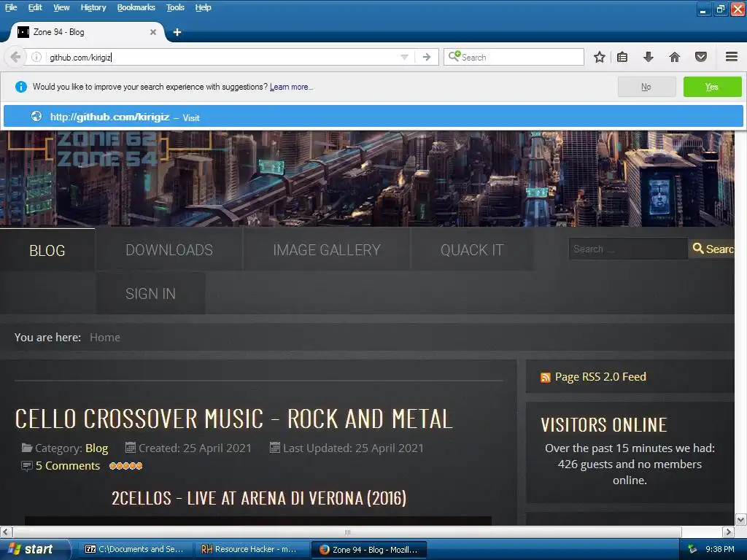Click the system tray network icon
This screenshot has height=560, width=747.
tap(692, 549)
